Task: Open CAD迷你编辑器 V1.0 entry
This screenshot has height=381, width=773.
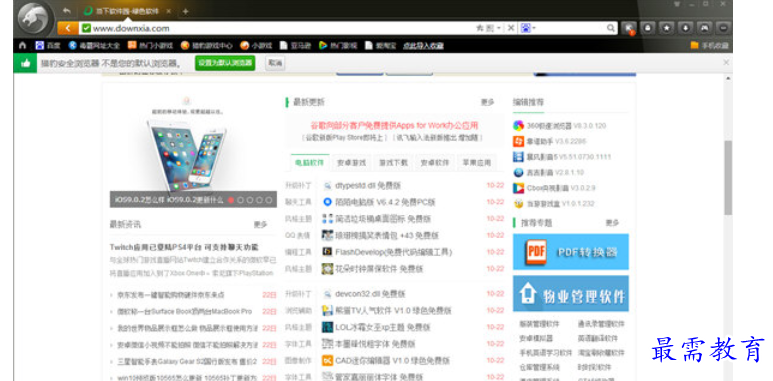Action: pyautogui.click(x=392, y=361)
